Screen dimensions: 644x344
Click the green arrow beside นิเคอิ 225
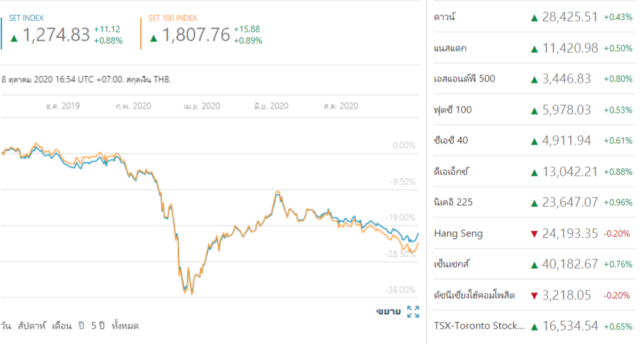[x=534, y=203]
